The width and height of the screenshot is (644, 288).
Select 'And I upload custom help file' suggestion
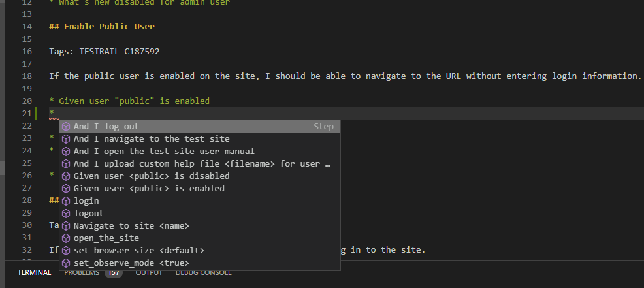pyautogui.click(x=200, y=163)
